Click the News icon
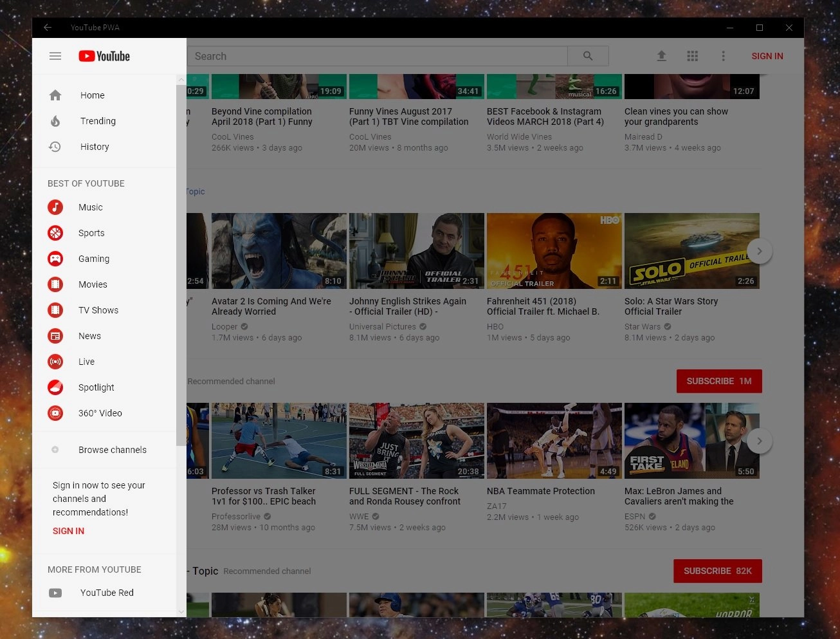Image resolution: width=840 pixels, height=639 pixels. [55, 336]
